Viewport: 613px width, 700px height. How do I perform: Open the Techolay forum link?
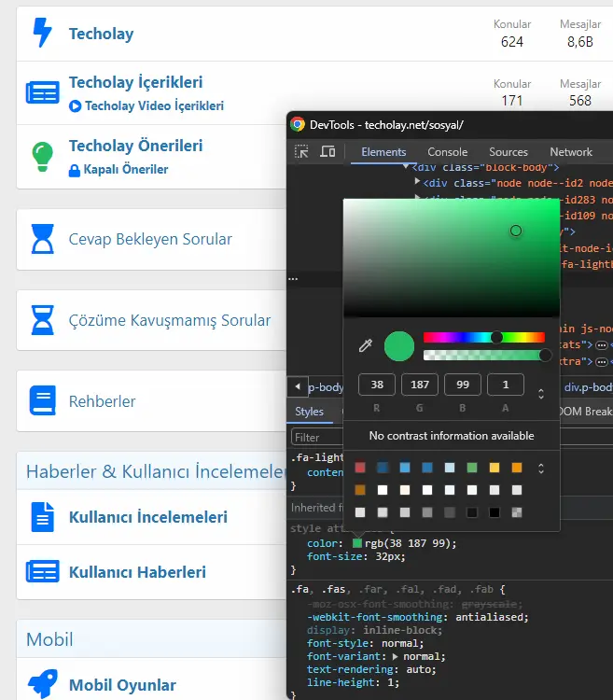[102, 34]
